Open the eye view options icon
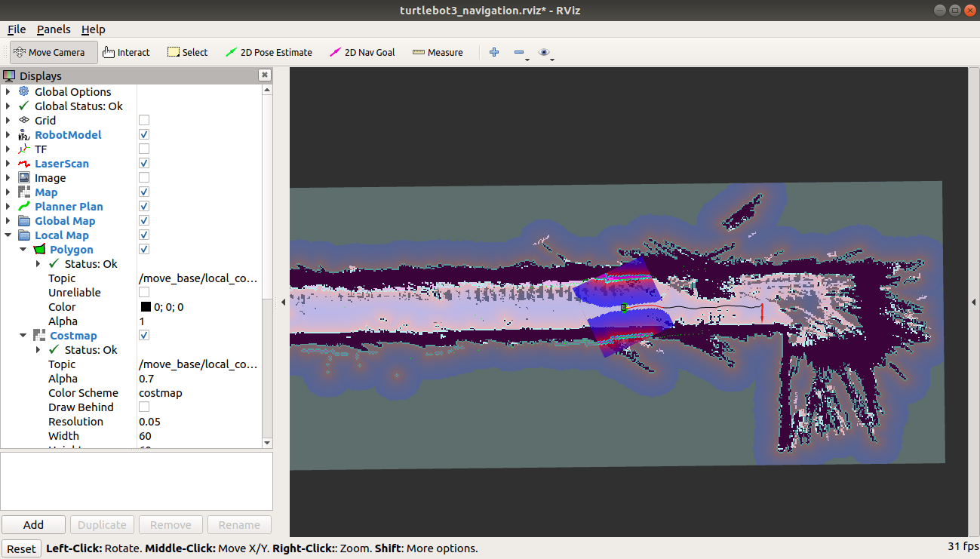The width and height of the screenshot is (980, 559). (x=544, y=52)
